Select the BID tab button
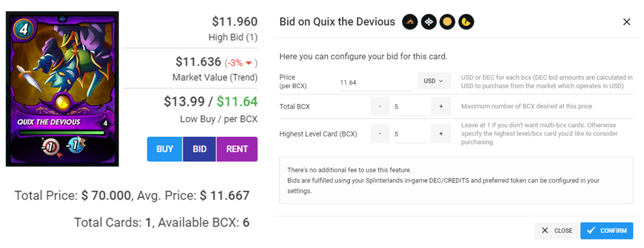The width and height of the screenshot is (644, 248). point(199,149)
